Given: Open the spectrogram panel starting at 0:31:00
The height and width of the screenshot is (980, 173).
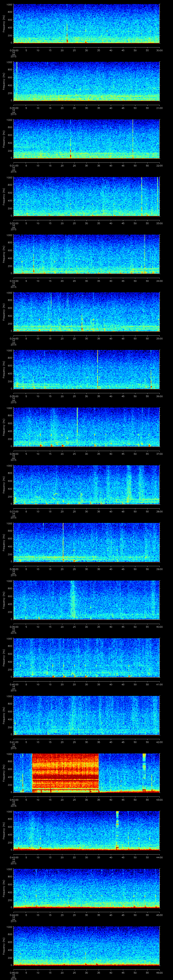Looking at the screenshot, I should pyautogui.click(x=87, y=139).
